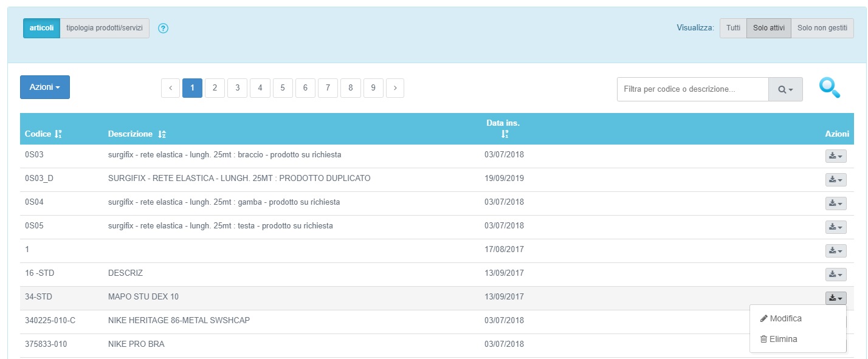
Task: Switch to Solo non gestiti filter
Action: pos(822,29)
